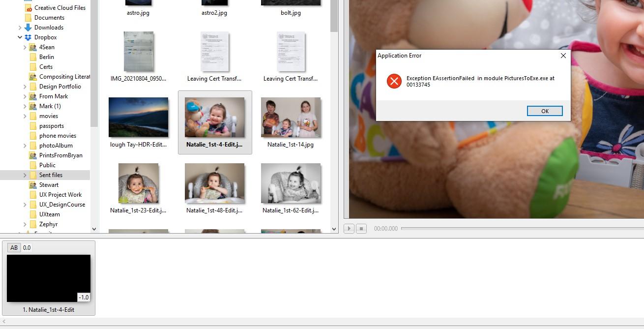Select the Stewart folder in tree

49,185
